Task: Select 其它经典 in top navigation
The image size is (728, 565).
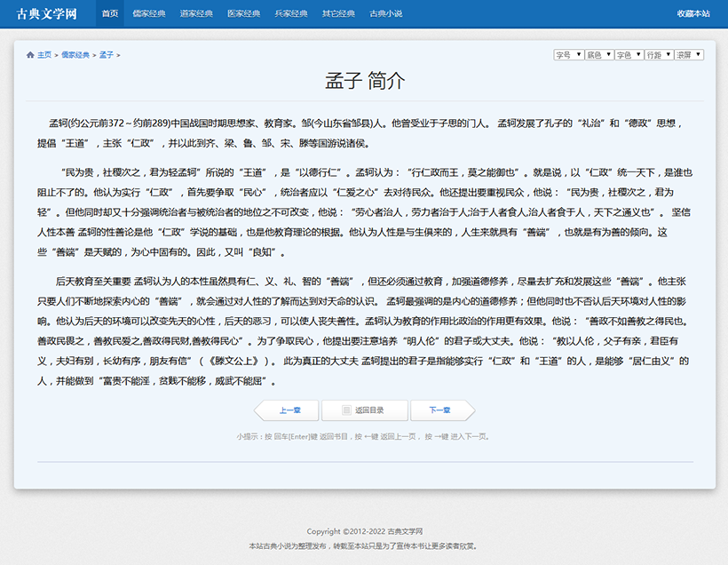Action: 338,14
